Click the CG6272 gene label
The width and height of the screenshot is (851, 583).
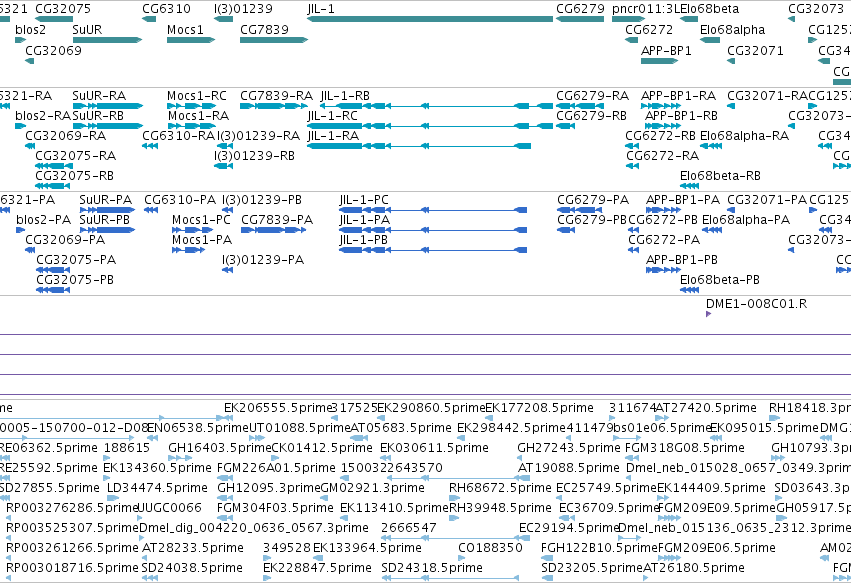click(649, 29)
